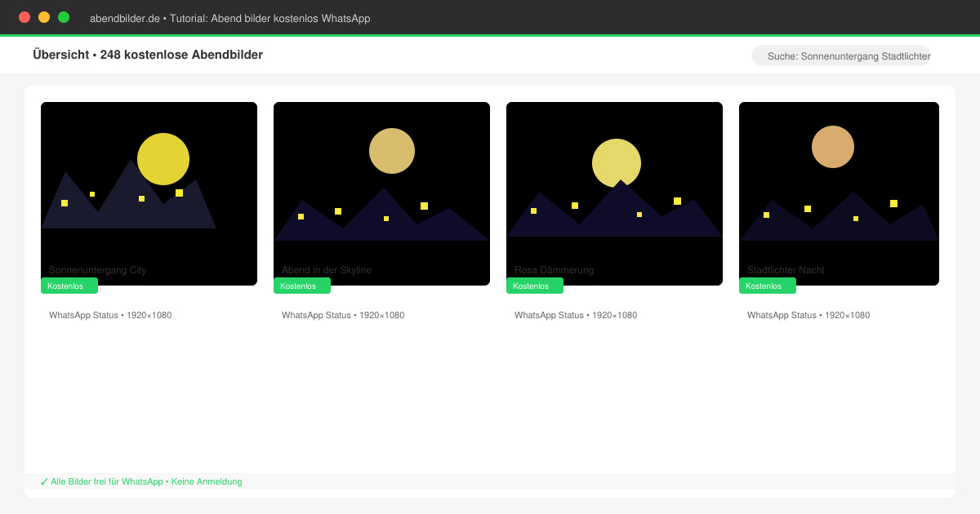Select the Abend in der Skyline caption
The width and height of the screenshot is (980, 514).
click(327, 270)
